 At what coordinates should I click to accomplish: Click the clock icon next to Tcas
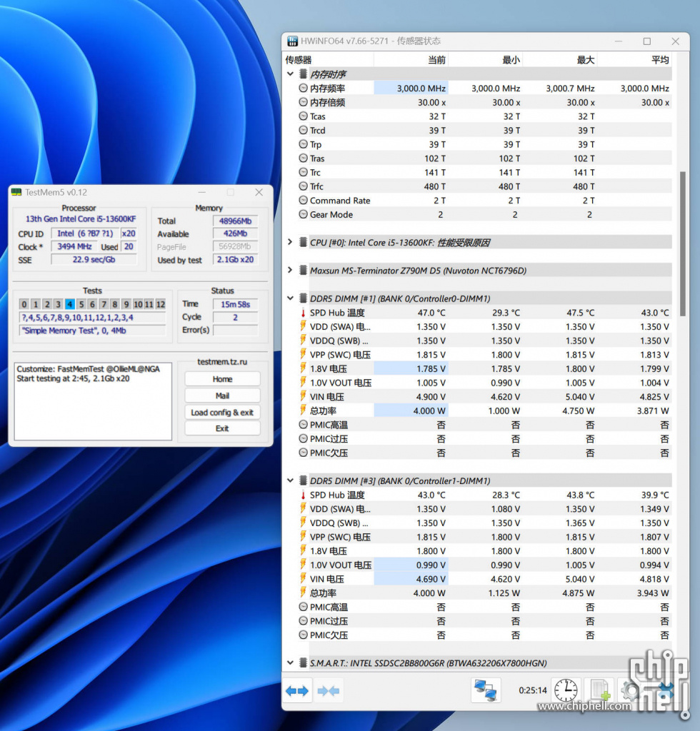click(303, 116)
